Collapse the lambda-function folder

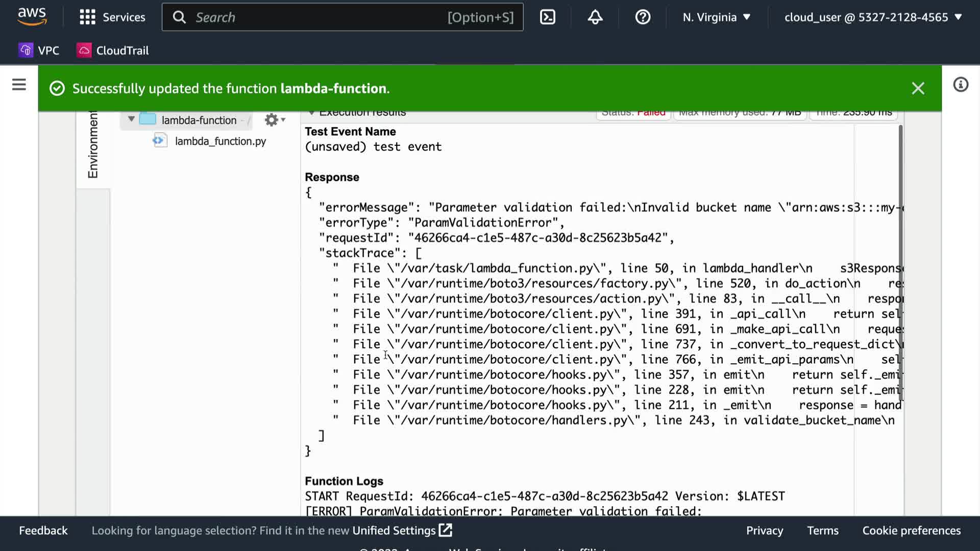coord(131,119)
